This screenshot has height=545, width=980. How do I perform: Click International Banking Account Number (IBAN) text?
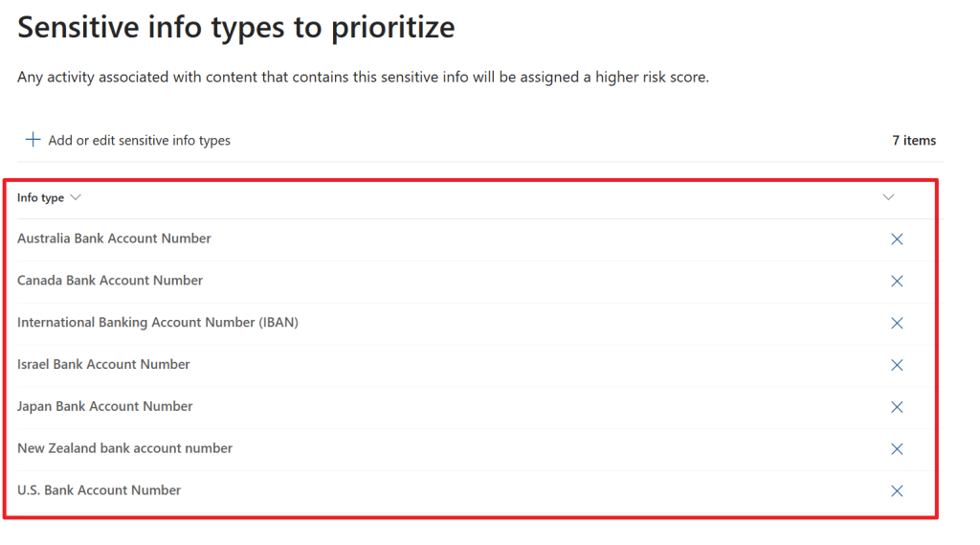158,323
